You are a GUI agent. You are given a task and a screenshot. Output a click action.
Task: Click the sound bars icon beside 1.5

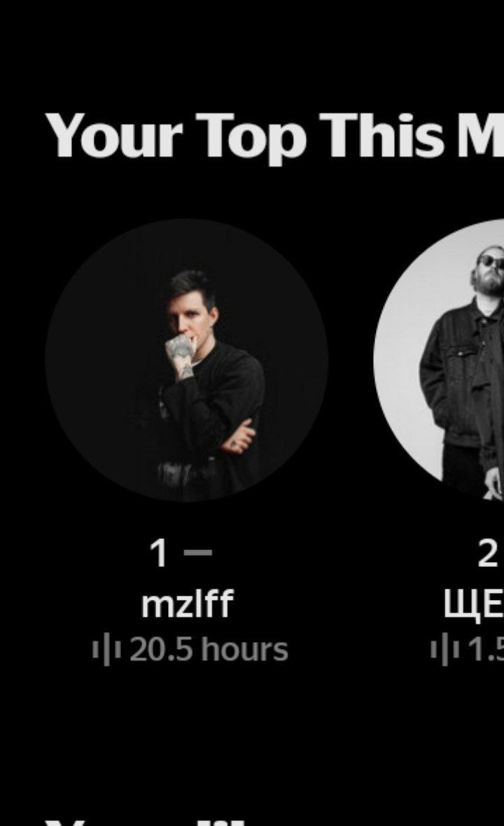click(445, 650)
